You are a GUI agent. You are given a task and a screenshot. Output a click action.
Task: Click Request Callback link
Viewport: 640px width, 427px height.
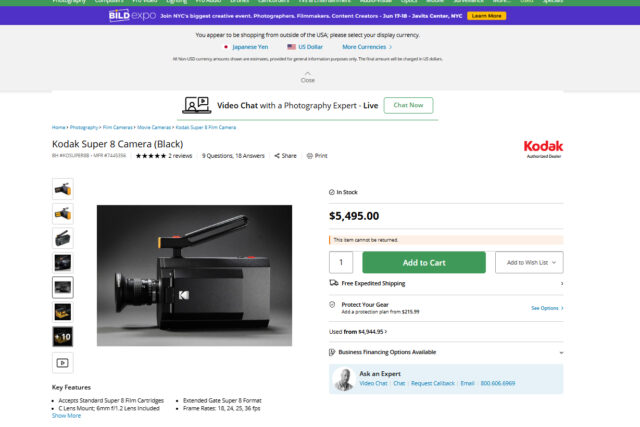(x=433, y=383)
